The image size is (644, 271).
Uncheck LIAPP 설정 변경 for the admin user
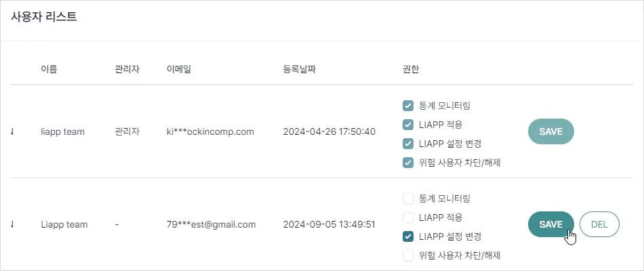pyautogui.click(x=408, y=144)
